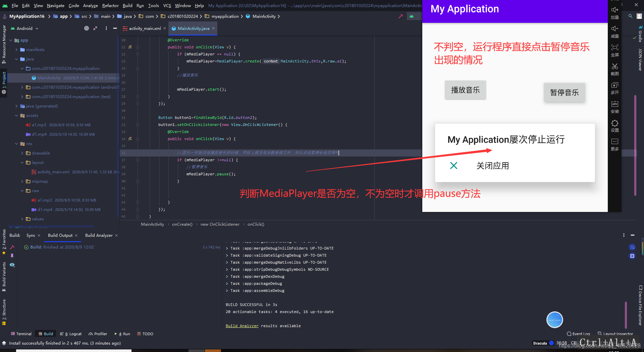Open the Build Analyzer link in output

pos(242,326)
